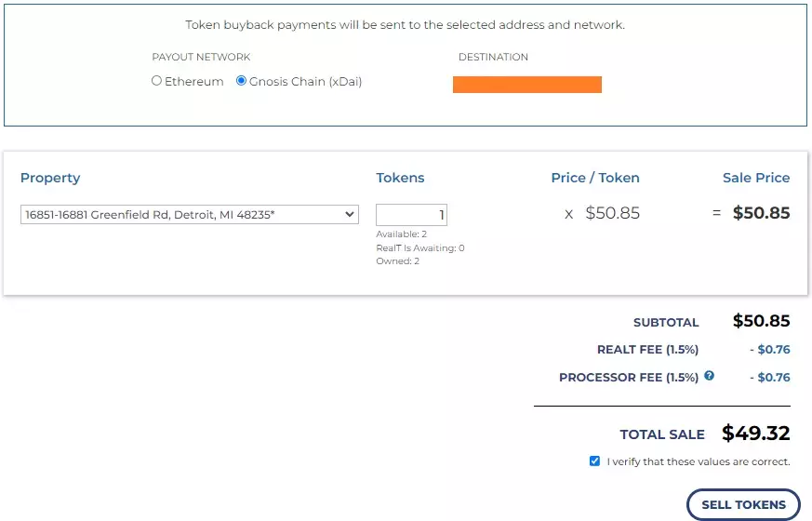Click the Total Sale amount $49.32

pos(756,434)
